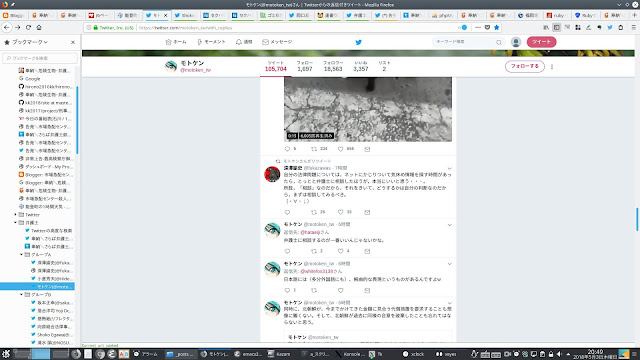Like the video tweet showing 555 likes
The height and width of the screenshot is (360, 640).
click(340, 149)
